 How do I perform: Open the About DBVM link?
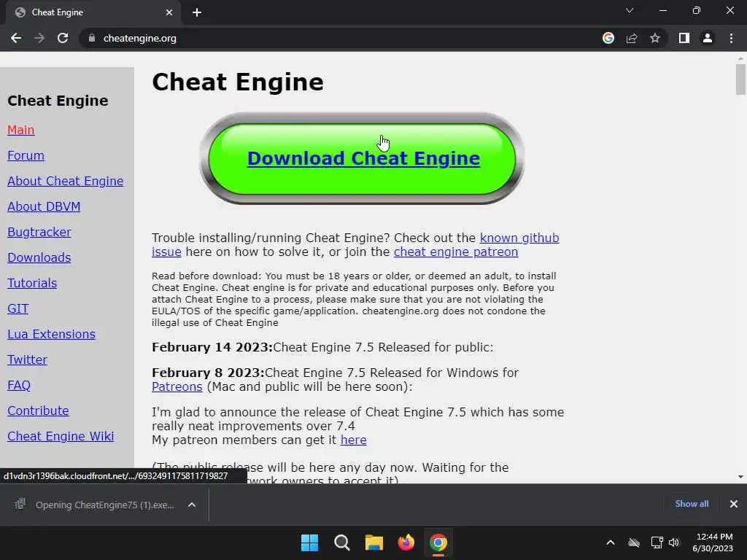(44, 206)
